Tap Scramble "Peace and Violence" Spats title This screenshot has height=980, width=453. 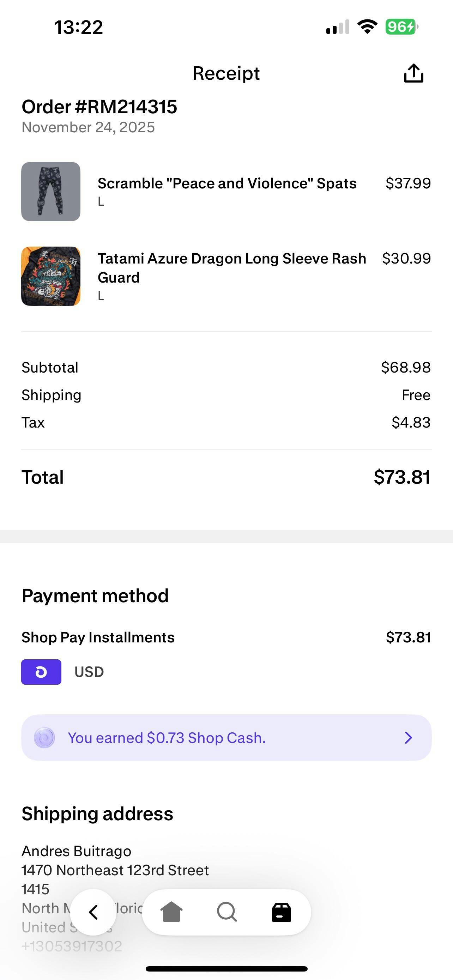(x=227, y=183)
